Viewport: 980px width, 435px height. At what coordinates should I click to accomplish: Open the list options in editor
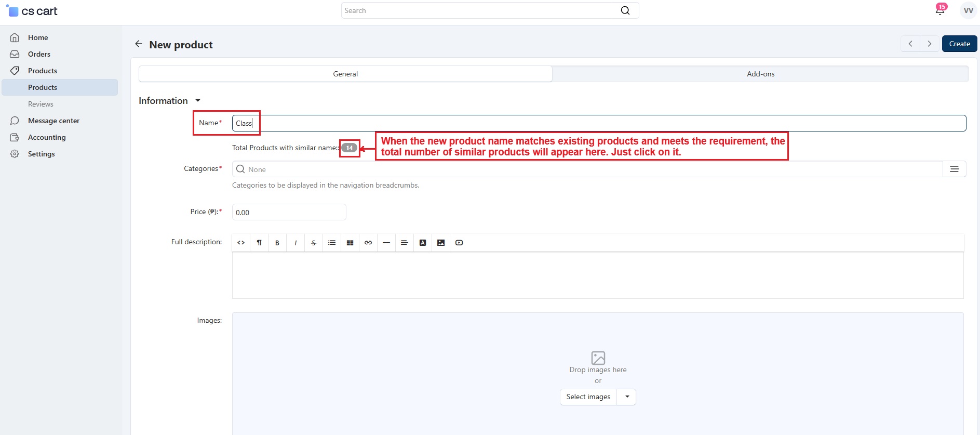[x=332, y=243]
